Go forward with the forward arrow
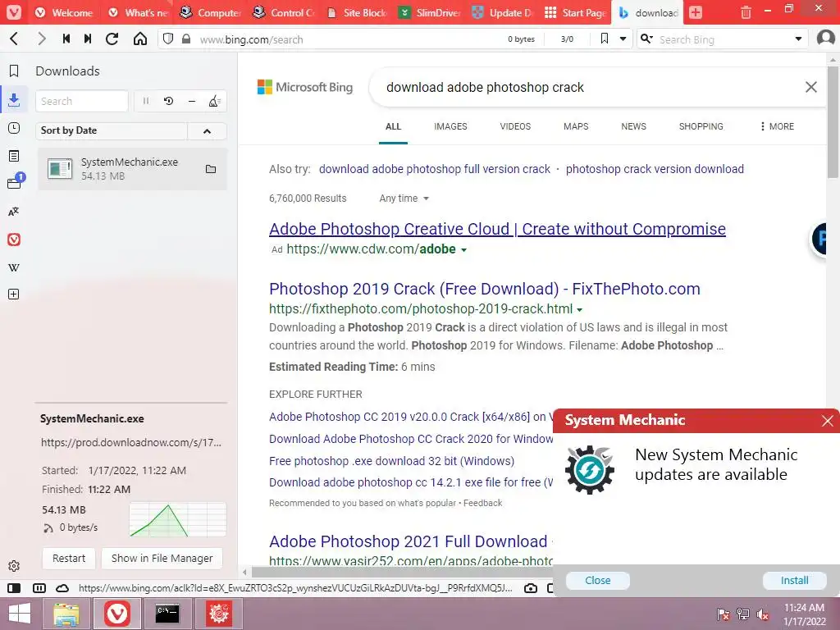This screenshot has width=840, height=630. point(41,39)
